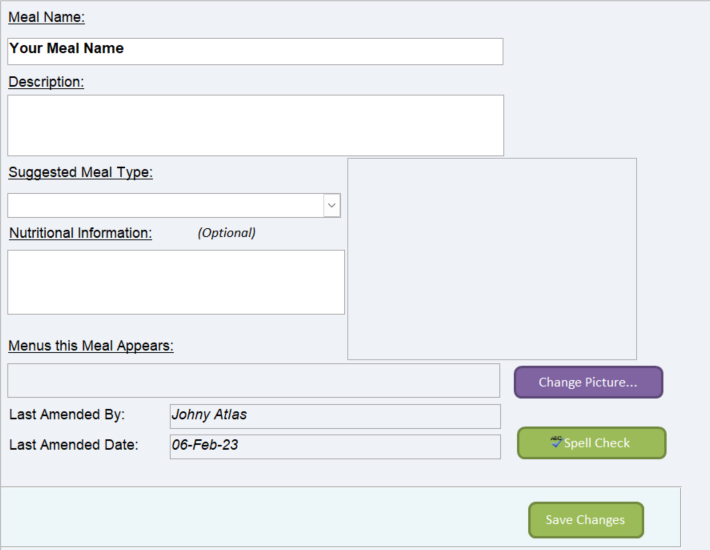Click the Suggested Meal Type combo box field
This screenshot has height=550, width=710.
(x=174, y=206)
